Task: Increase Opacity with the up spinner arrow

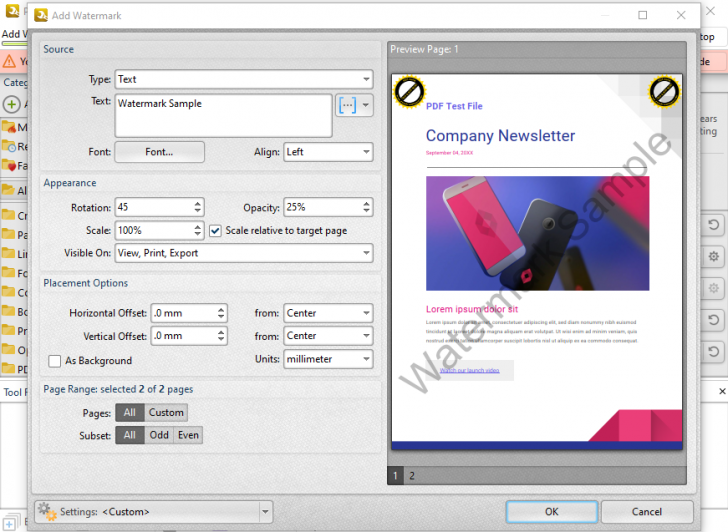Action: (x=367, y=203)
